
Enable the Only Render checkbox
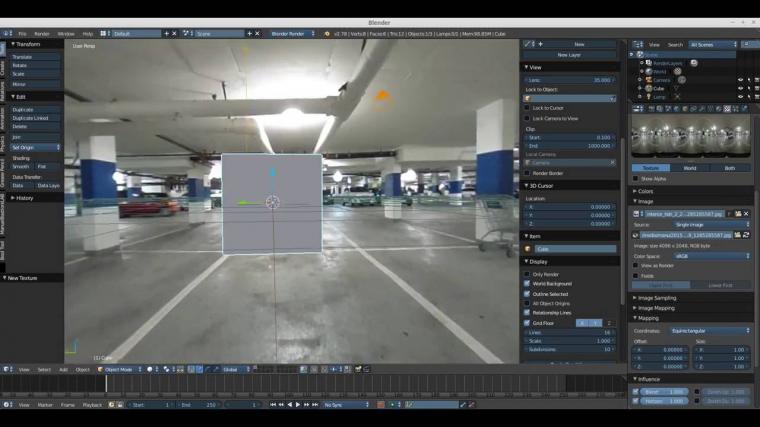tap(528, 274)
